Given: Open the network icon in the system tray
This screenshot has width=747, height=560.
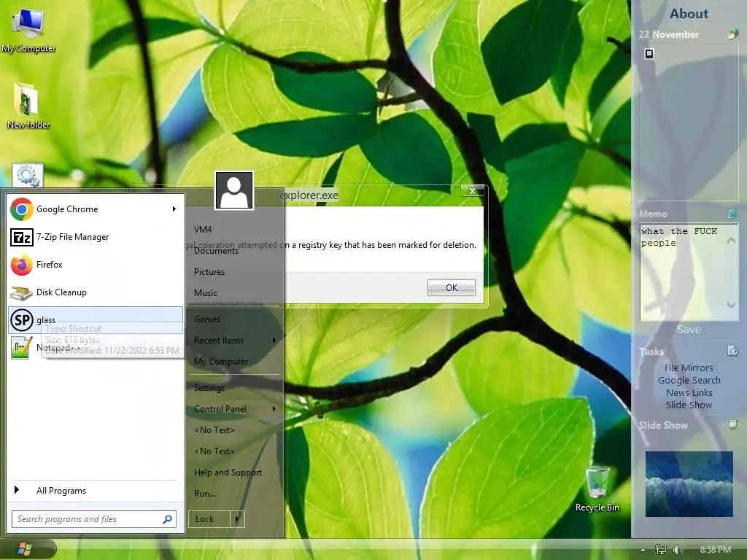Looking at the screenshot, I should (x=660, y=550).
